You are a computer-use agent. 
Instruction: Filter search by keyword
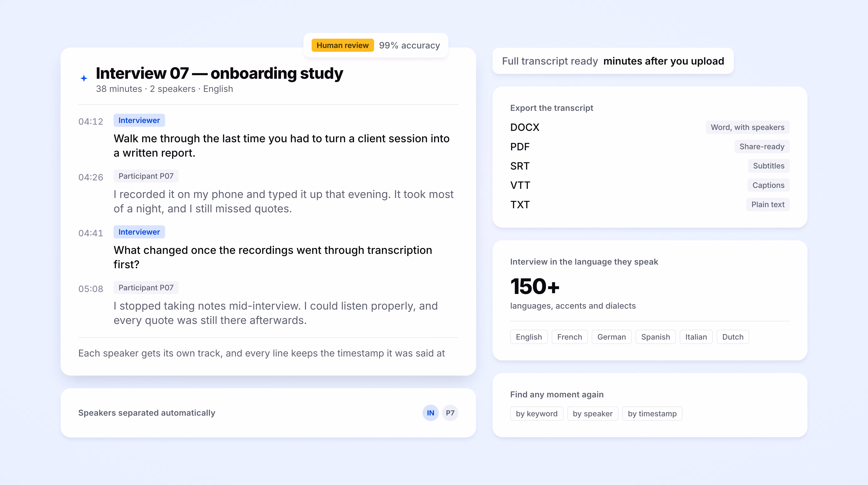(537, 413)
